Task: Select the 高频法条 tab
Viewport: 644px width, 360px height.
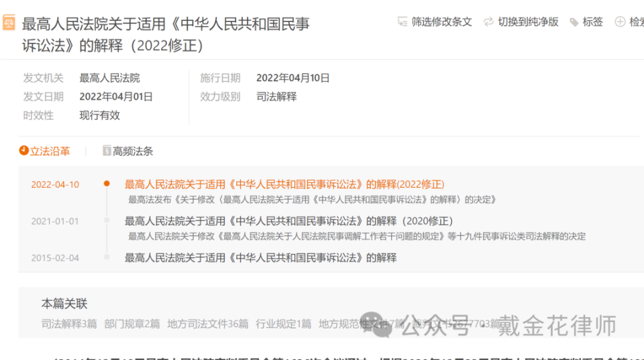Action: pyautogui.click(x=133, y=151)
